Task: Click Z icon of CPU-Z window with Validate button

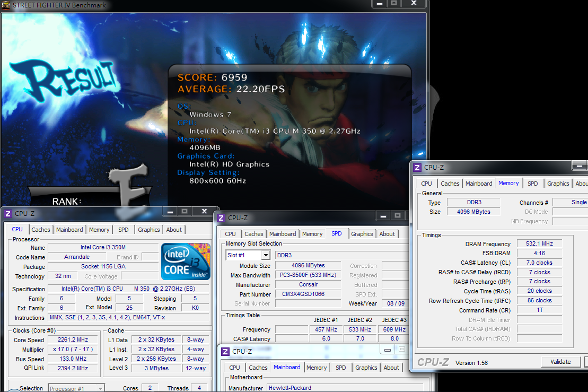Action: pos(417,167)
